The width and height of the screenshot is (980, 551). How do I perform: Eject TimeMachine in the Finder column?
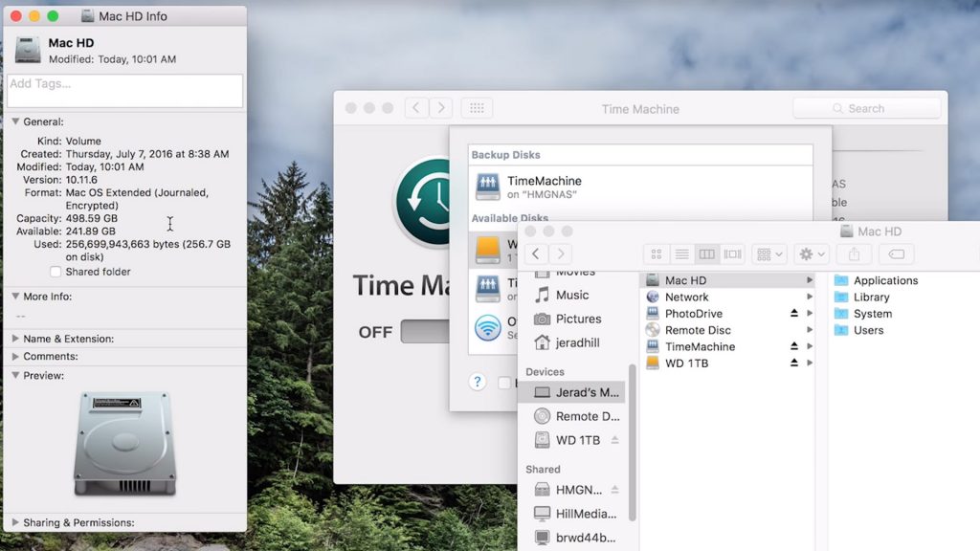[793, 346]
